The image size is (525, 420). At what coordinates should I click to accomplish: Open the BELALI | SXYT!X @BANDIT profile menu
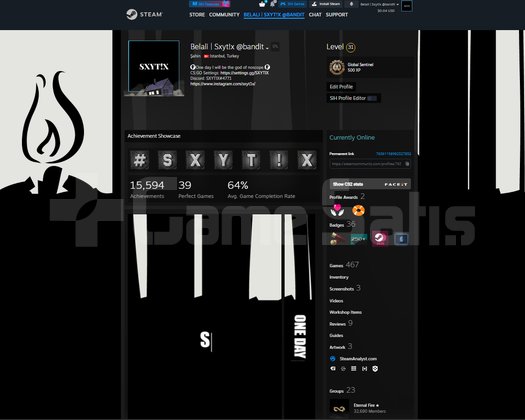click(x=274, y=15)
